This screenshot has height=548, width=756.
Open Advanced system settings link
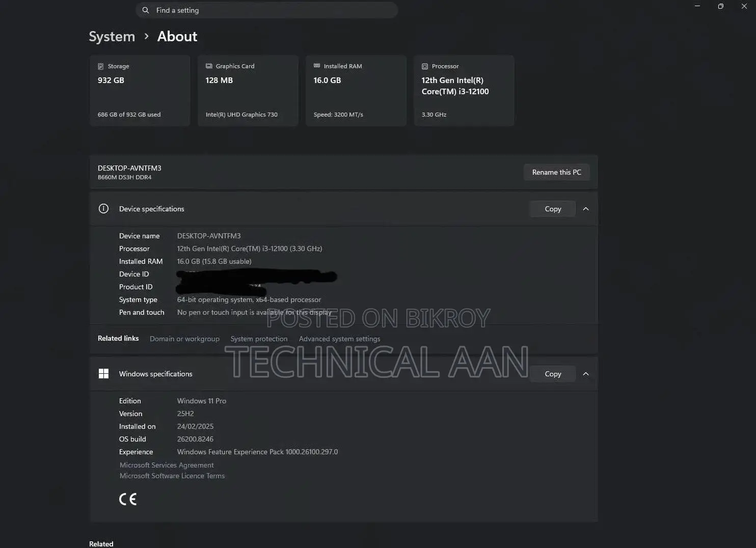pyautogui.click(x=339, y=339)
